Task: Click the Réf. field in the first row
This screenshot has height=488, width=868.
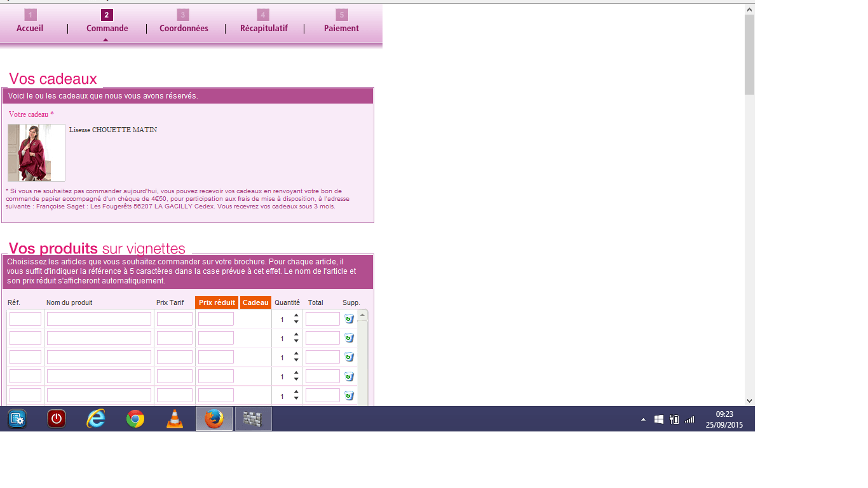Action: [x=25, y=319]
